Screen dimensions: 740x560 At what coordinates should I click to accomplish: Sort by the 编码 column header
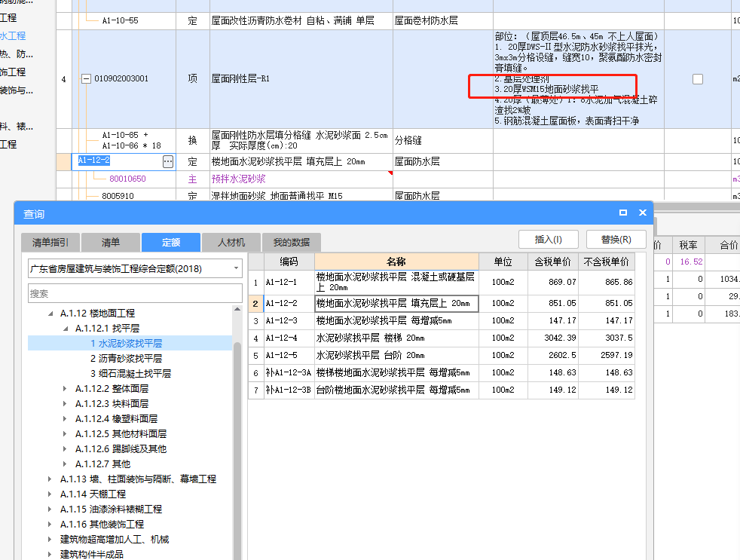pos(289,262)
